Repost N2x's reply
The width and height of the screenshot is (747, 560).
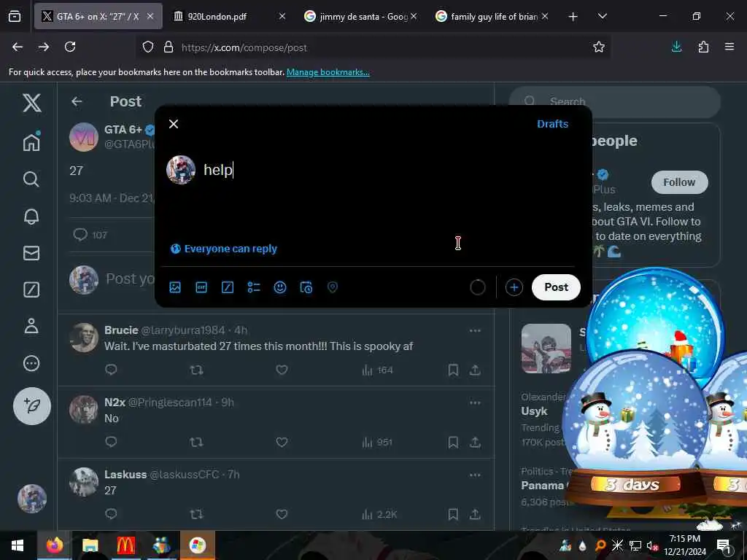coord(196,442)
